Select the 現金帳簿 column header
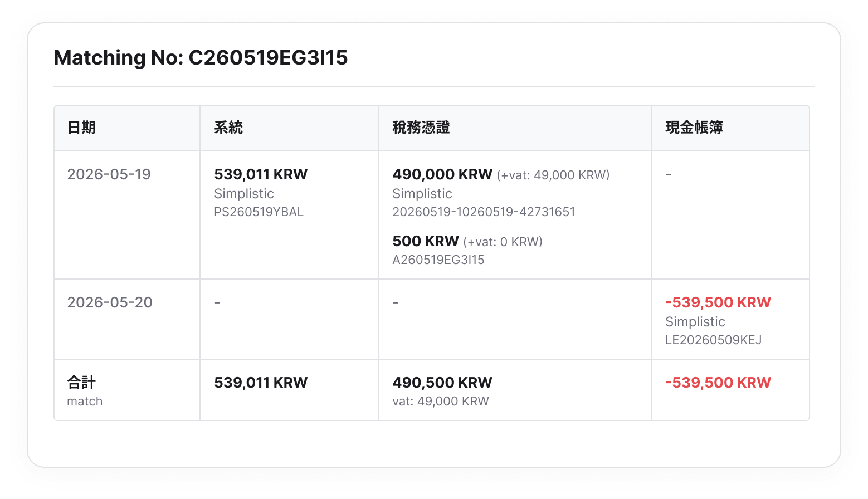 694,128
